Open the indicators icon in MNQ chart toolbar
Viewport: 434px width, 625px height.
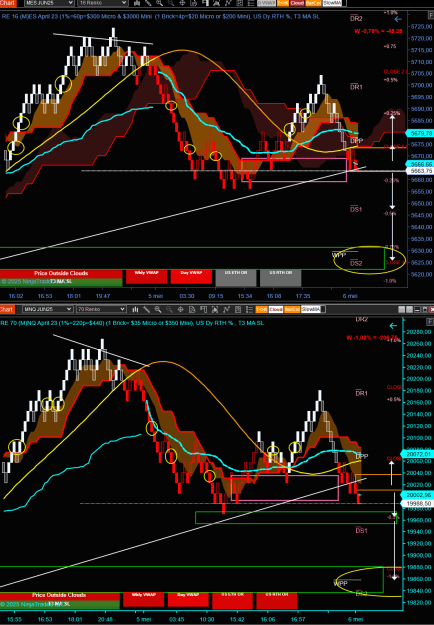click(x=226, y=309)
